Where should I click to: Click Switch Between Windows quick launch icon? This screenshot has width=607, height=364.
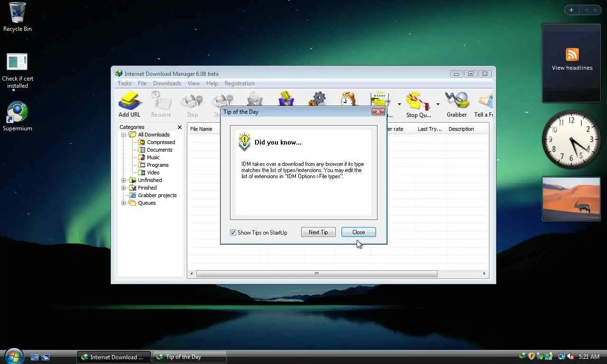click(x=46, y=357)
